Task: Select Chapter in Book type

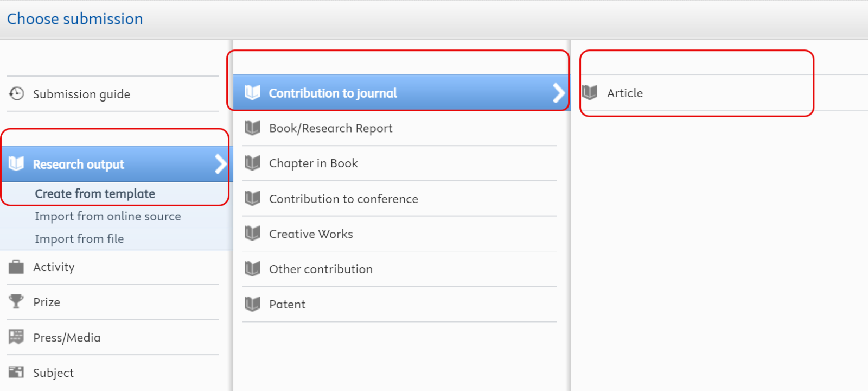Action: point(314,163)
